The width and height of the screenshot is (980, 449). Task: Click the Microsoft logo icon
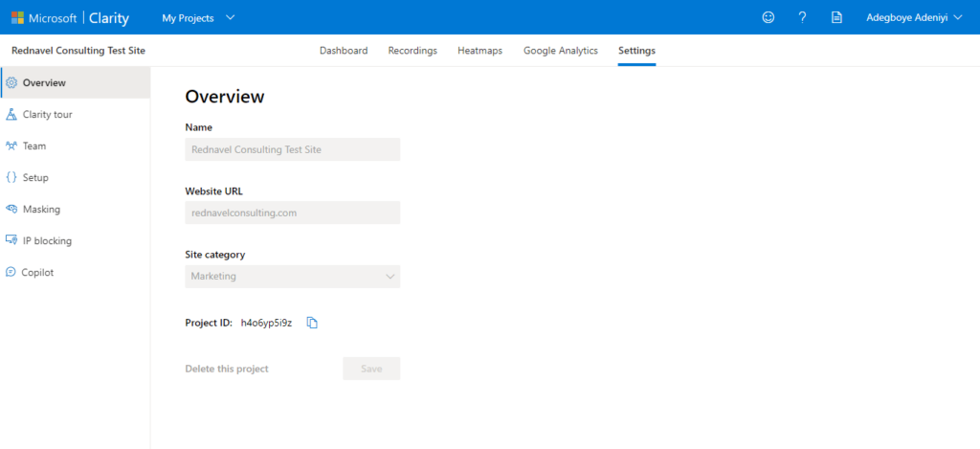[x=17, y=17]
